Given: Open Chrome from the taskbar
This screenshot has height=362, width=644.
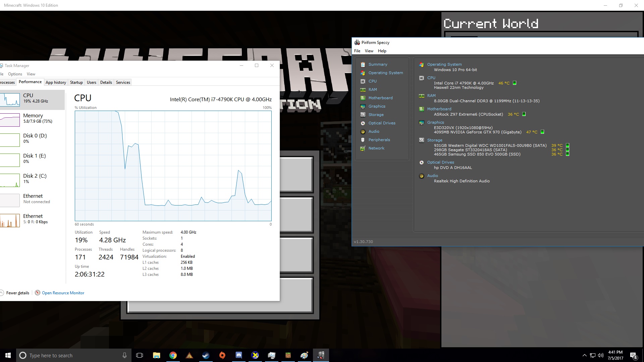Looking at the screenshot, I should click(173, 355).
